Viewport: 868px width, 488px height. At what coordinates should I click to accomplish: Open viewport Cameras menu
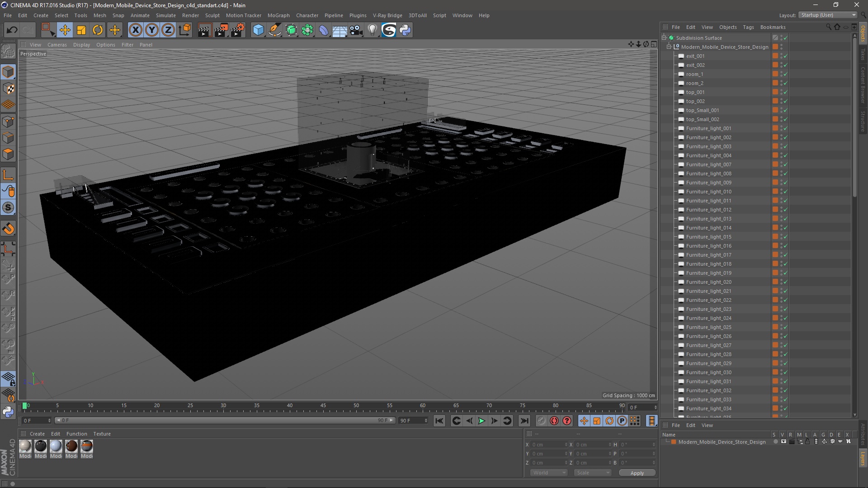click(x=57, y=45)
